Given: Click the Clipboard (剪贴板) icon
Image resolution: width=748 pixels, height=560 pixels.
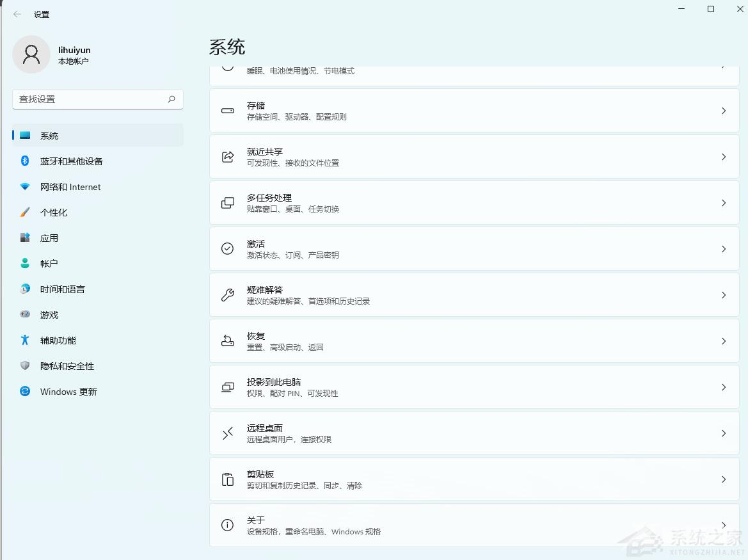Looking at the screenshot, I should (227, 479).
